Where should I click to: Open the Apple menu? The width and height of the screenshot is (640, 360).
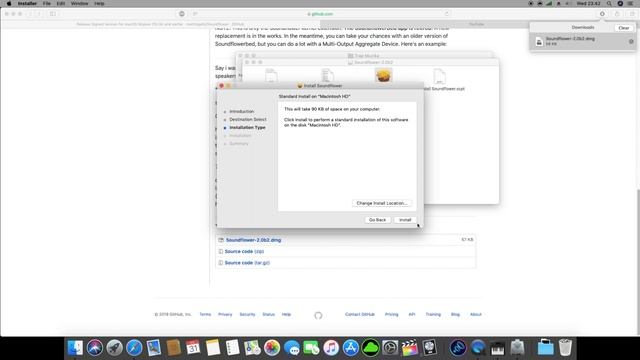[9, 3]
